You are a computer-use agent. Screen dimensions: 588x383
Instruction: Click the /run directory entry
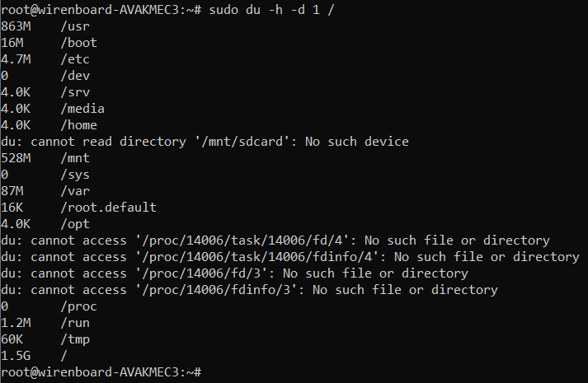pyautogui.click(x=75, y=323)
